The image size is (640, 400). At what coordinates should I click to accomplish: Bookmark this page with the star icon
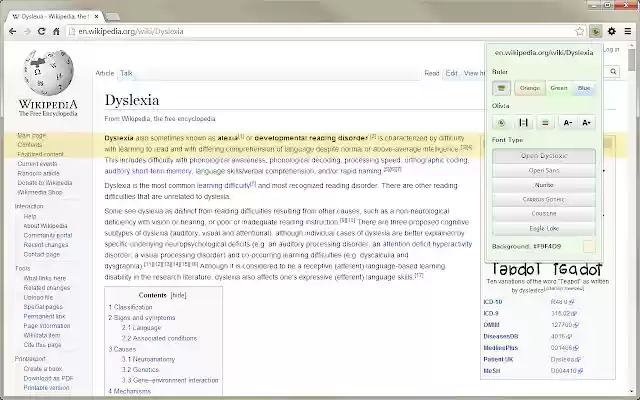579,31
